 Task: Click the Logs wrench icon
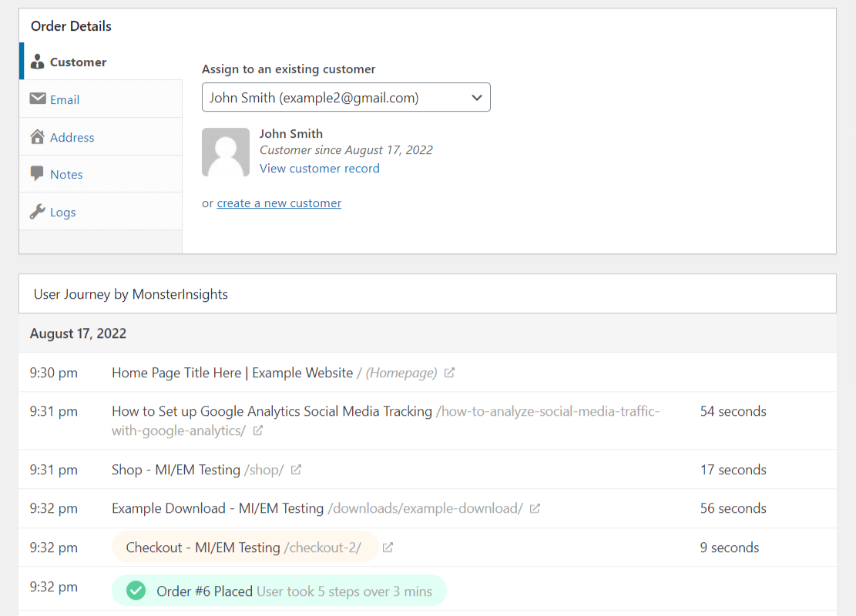pyautogui.click(x=38, y=211)
